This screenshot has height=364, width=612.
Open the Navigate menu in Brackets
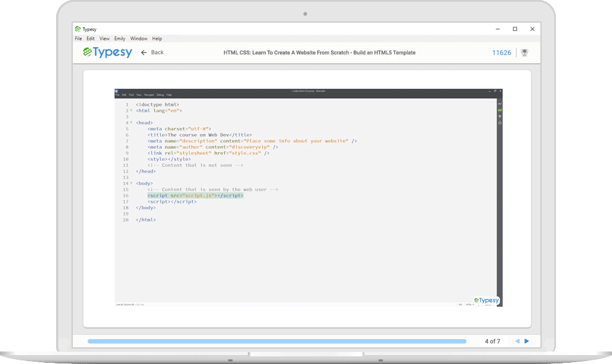[149, 95]
